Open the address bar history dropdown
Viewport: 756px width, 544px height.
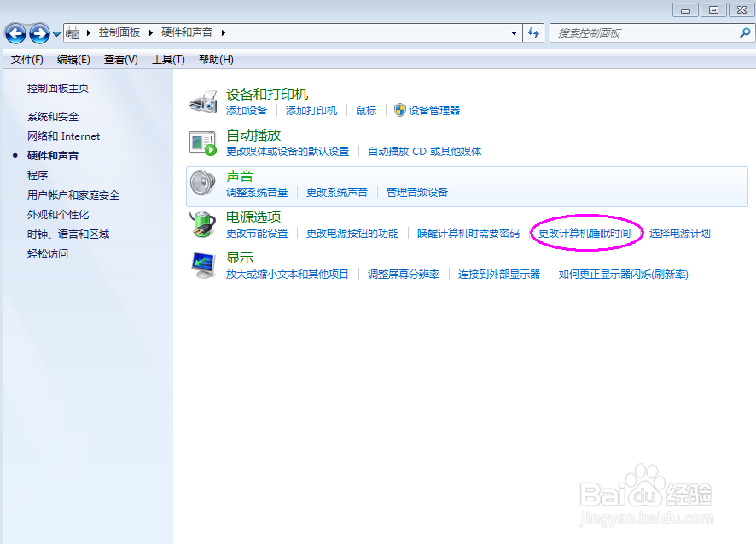click(514, 32)
